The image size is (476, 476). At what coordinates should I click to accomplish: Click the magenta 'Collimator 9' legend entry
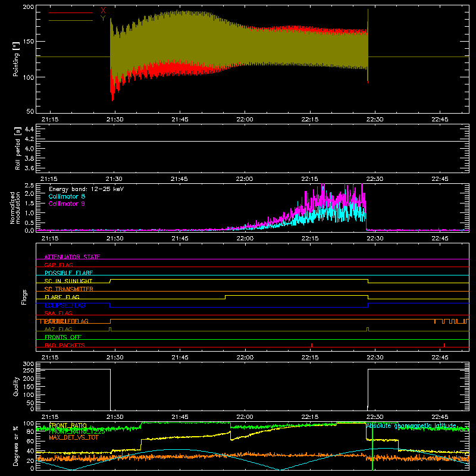coord(67,203)
